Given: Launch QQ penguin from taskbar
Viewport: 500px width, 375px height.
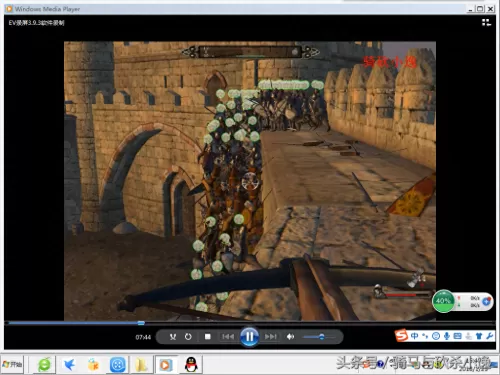Looking at the screenshot, I should click(x=191, y=364).
